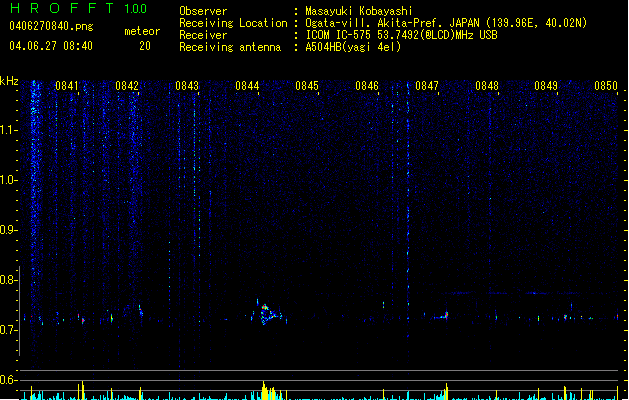Click the Receiving Location field label
The image size is (629, 400).
pos(233,23)
